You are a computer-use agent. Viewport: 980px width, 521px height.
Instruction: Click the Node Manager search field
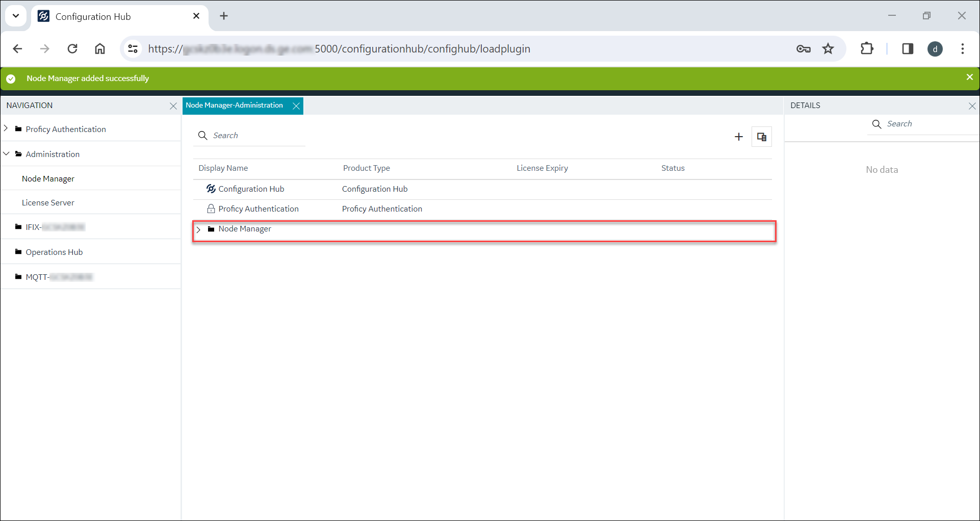[x=250, y=136]
